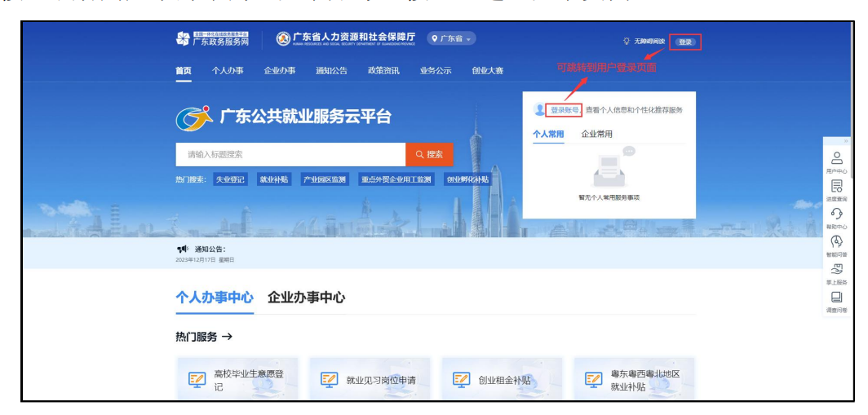The image size is (868, 415).
Task: Launch 智能问答 from the sidebar
Action: 836,244
